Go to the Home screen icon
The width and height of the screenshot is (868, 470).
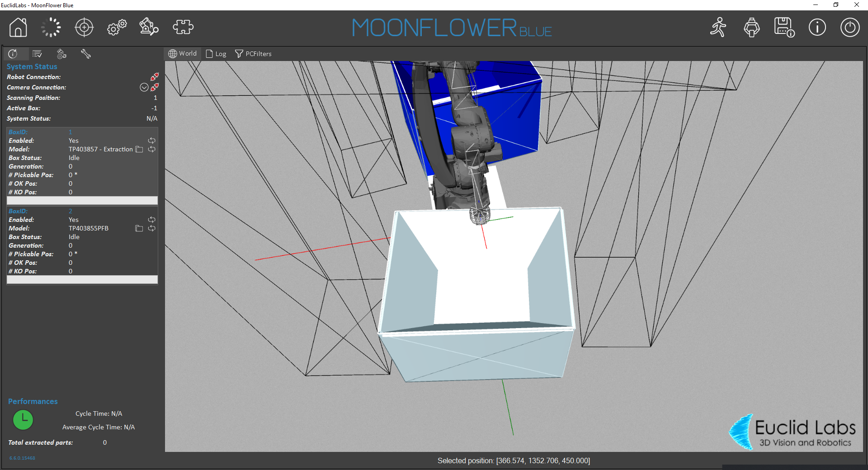pyautogui.click(x=18, y=27)
